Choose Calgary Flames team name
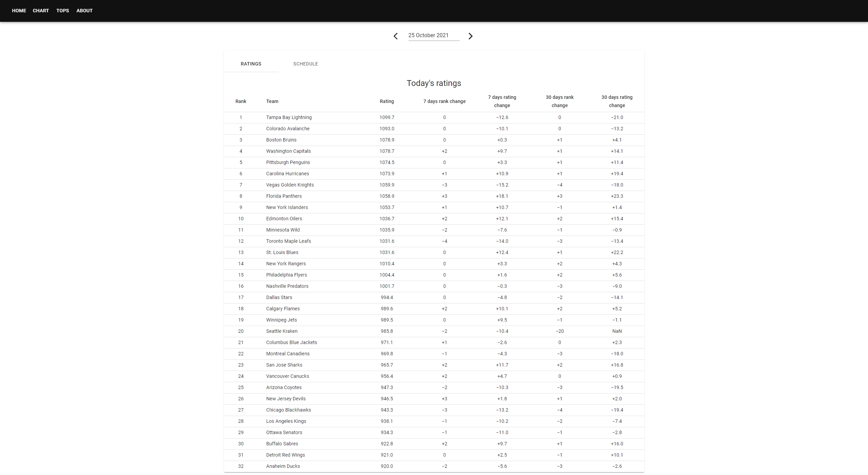Viewport: 868px width, 475px height. [x=283, y=309]
